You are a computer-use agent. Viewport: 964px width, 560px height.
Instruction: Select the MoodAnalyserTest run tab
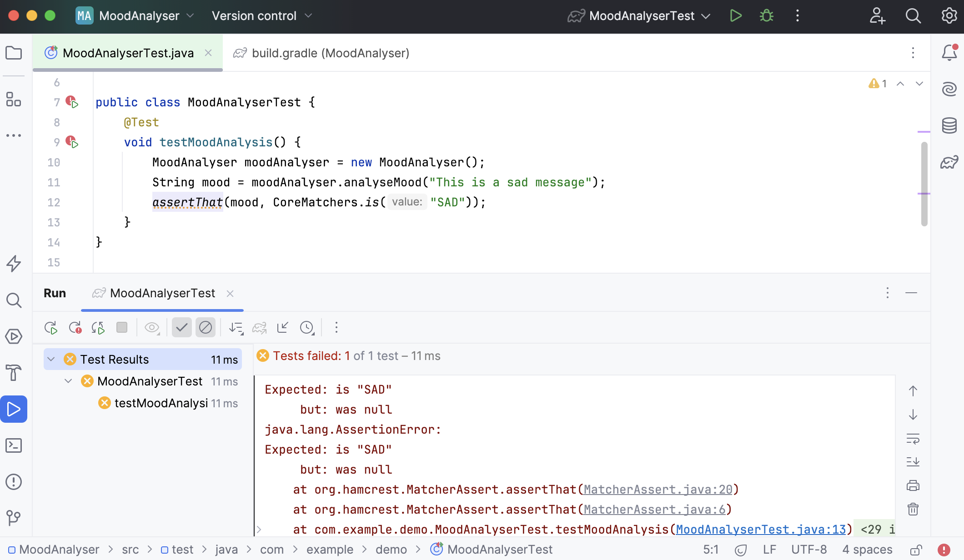coord(162,293)
